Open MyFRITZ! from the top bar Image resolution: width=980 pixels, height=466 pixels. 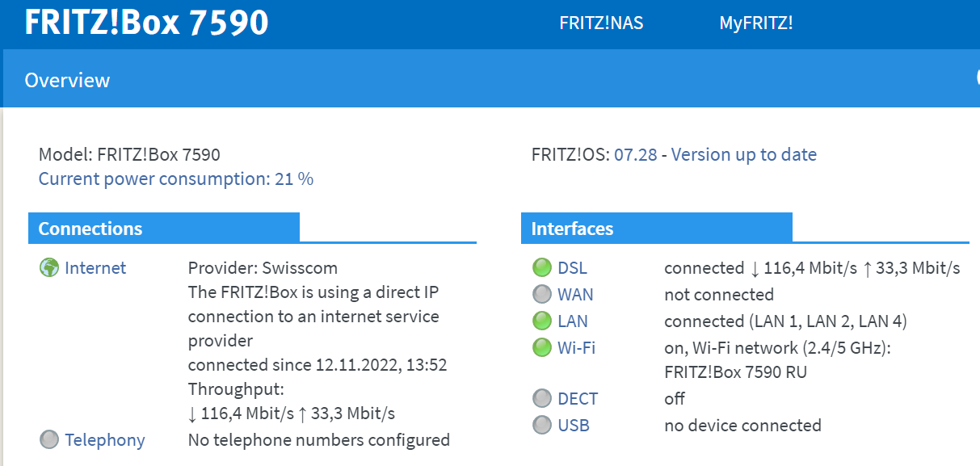click(x=756, y=23)
